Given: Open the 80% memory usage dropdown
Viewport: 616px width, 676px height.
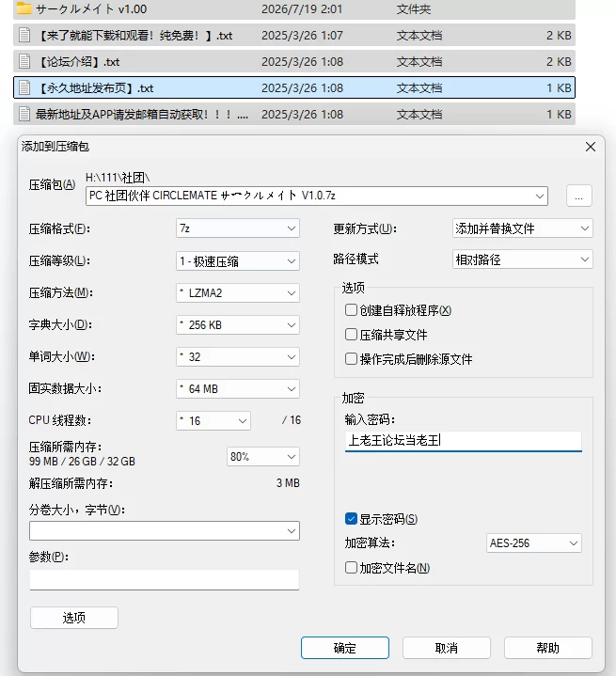Looking at the screenshot, I should (263, 457).
